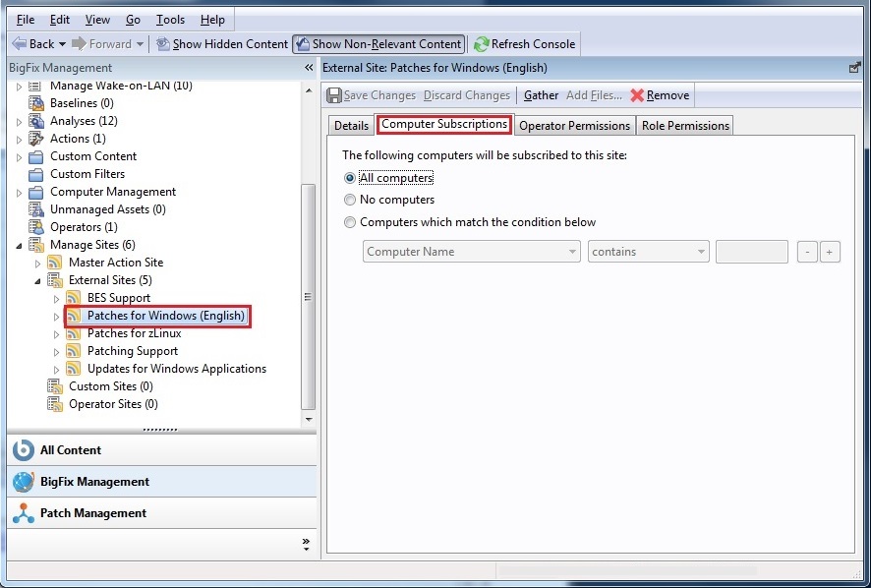Click the Baselines icon in tree

tap(36, 103)
